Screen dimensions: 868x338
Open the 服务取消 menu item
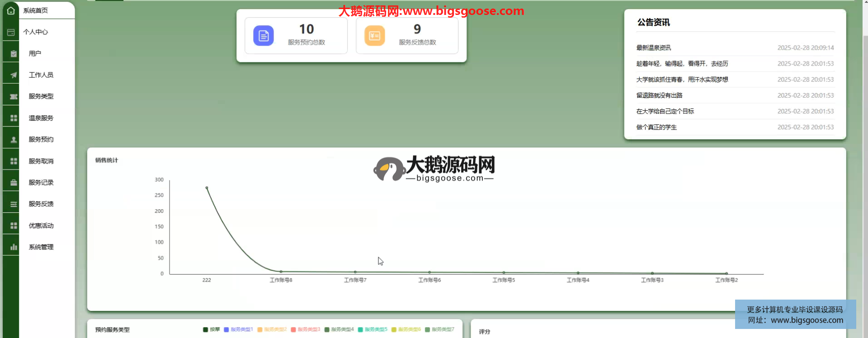coord(41,161)
